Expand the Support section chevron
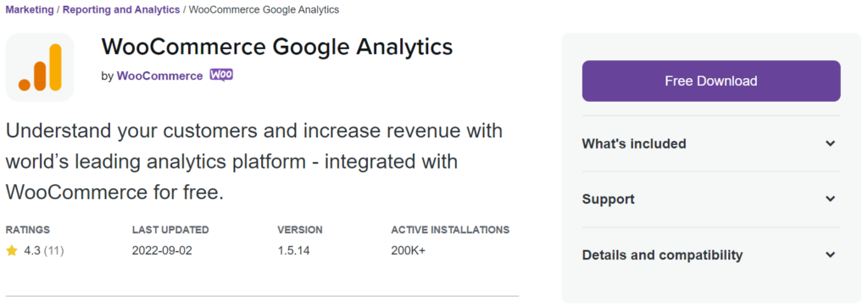 (x=830, y=199)
